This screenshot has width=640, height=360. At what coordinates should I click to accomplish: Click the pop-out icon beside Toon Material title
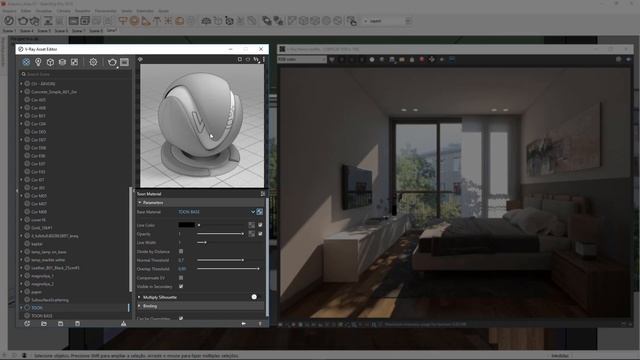(263, 194)
